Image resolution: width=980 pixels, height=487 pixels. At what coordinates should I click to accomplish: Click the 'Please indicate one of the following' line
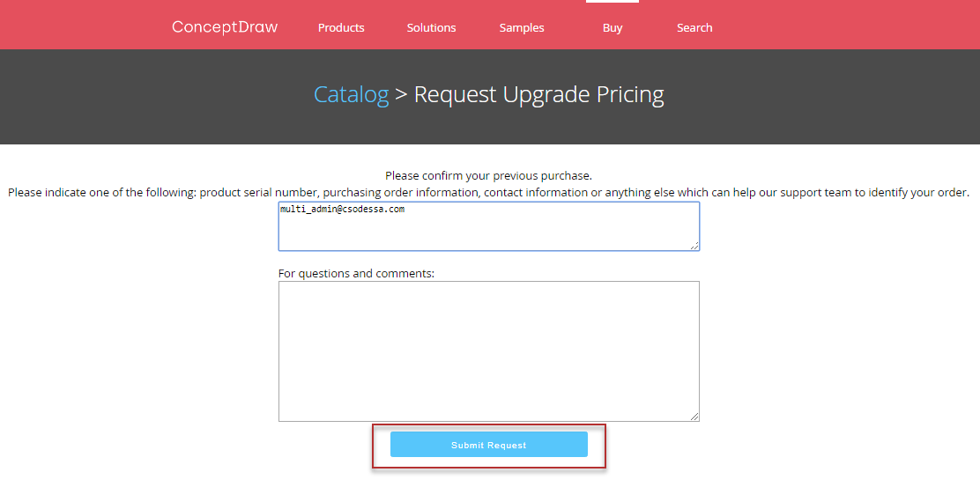(x=488, y=192)
